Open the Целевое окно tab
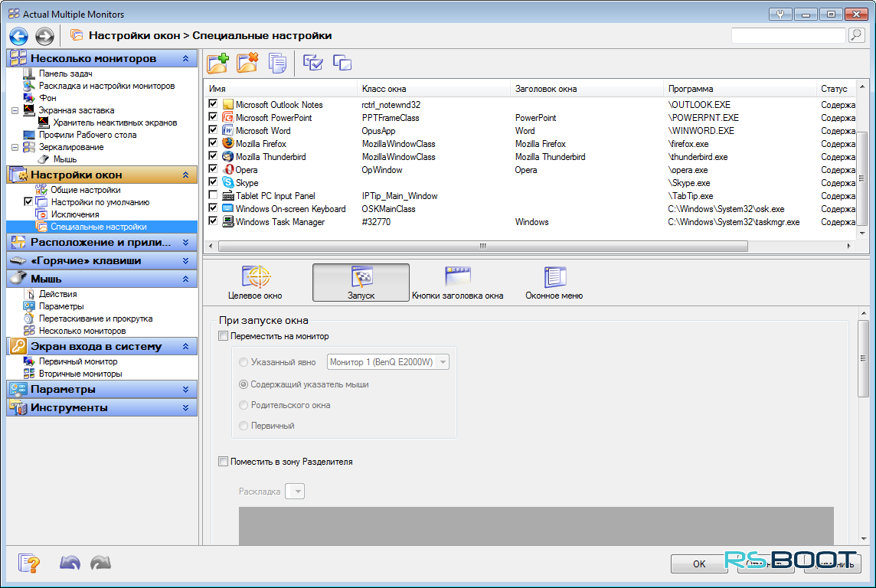 (x=255, y=283)
